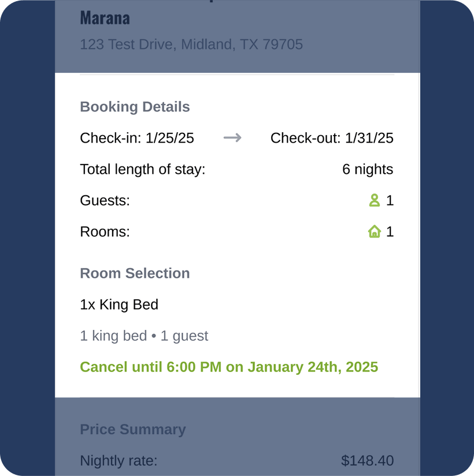The image size is (474, 476).
Task: Select the 6 nights stay length value
Action: 369,169
